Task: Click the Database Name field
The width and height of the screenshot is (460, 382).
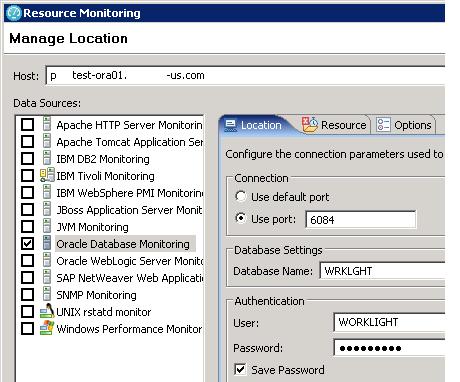Action: (382, 271)
